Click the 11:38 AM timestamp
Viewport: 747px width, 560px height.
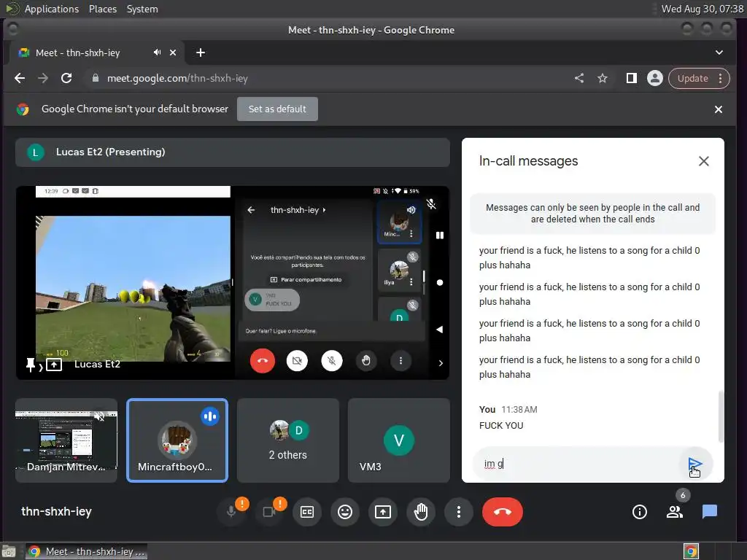tap(519, 410)
